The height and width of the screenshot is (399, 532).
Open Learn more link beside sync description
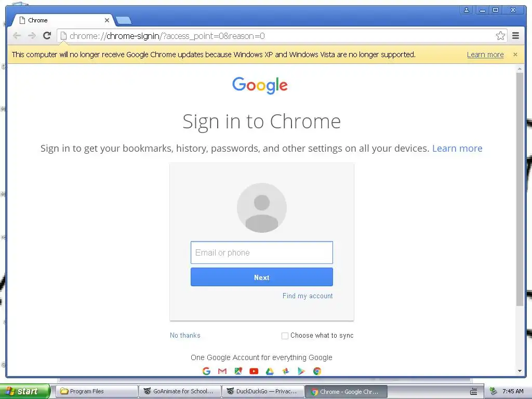457,148
